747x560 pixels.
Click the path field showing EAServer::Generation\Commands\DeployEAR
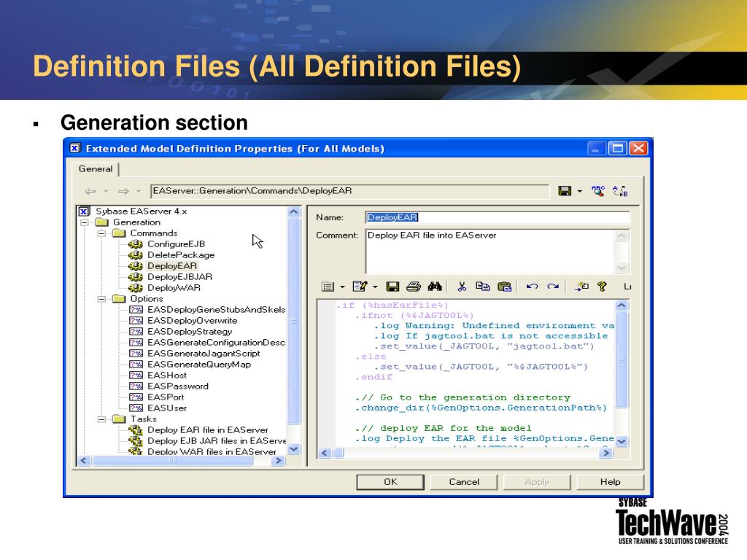(349, 191)
